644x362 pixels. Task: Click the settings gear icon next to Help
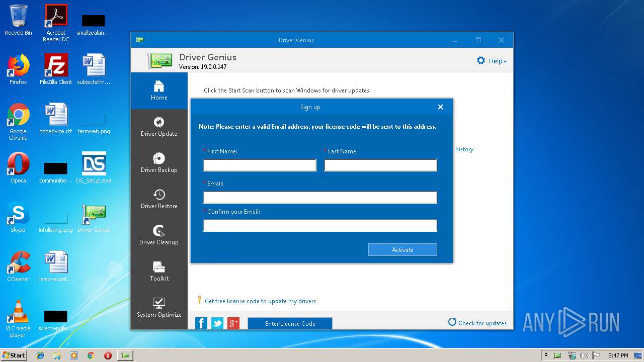pos(481,61)
